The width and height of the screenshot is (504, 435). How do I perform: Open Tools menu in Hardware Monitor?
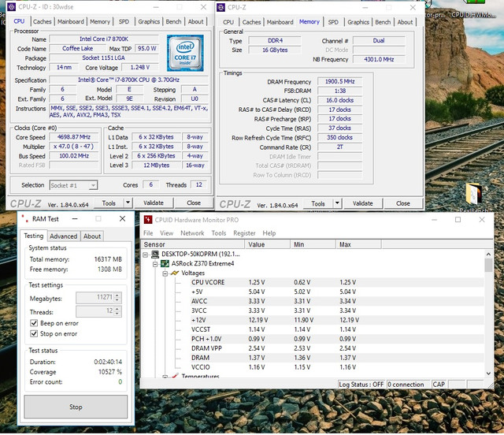pos(219,233)
